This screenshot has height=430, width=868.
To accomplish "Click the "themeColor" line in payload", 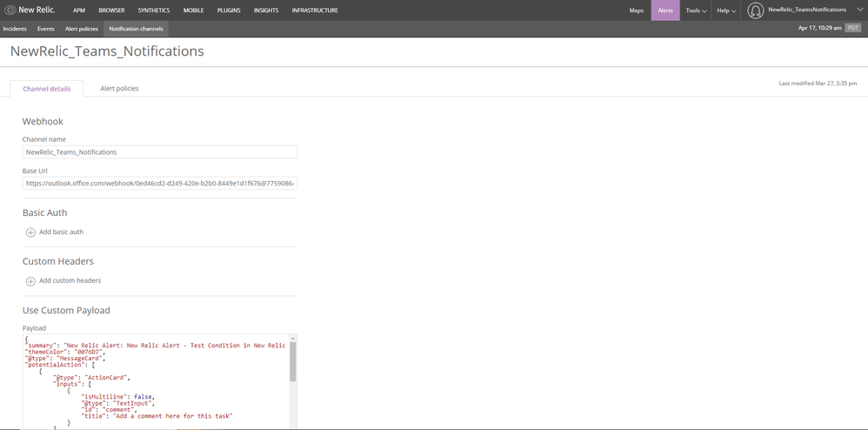I will 64,352.
